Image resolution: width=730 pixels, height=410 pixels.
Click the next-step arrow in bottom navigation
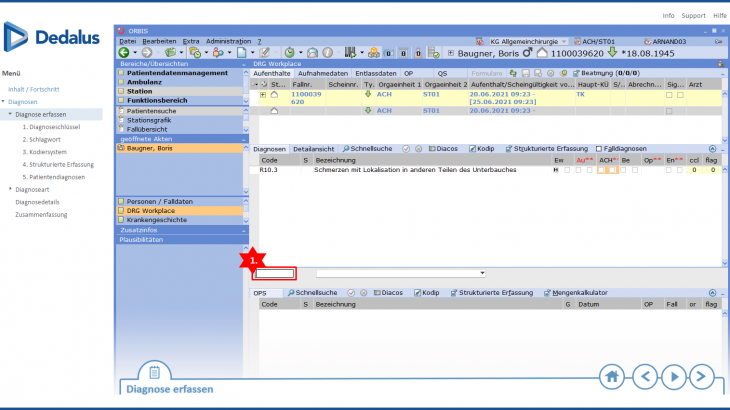click(704, 376)
